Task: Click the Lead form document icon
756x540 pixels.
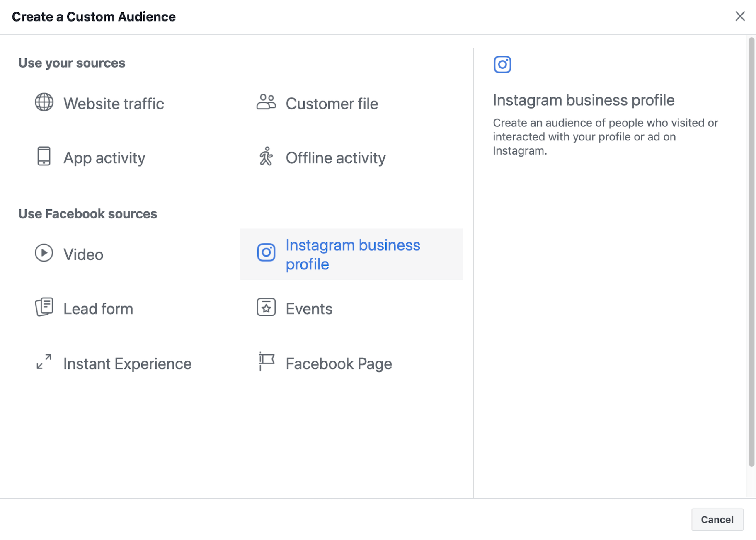Action: tap(44, 307)
